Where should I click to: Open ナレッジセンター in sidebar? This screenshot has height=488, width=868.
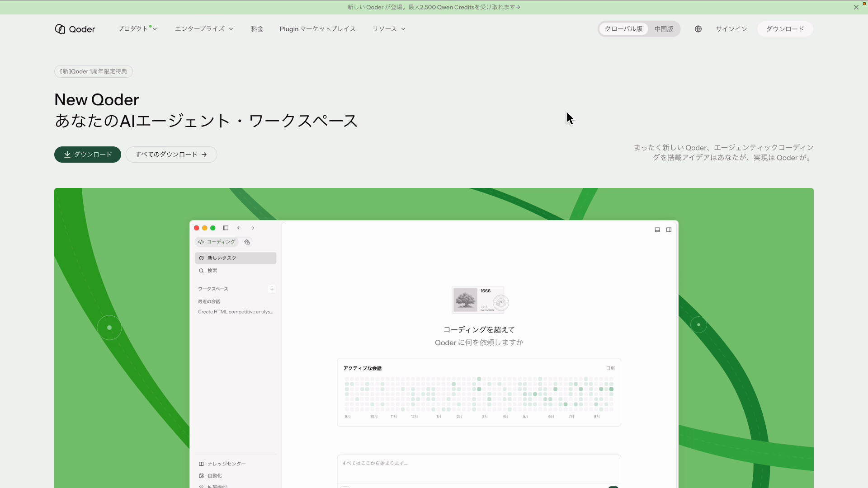click(x=222, y=464)
